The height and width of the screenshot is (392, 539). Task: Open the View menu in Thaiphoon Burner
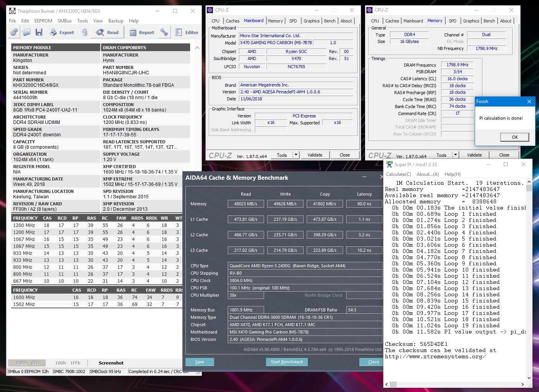(x=98, y=21)
